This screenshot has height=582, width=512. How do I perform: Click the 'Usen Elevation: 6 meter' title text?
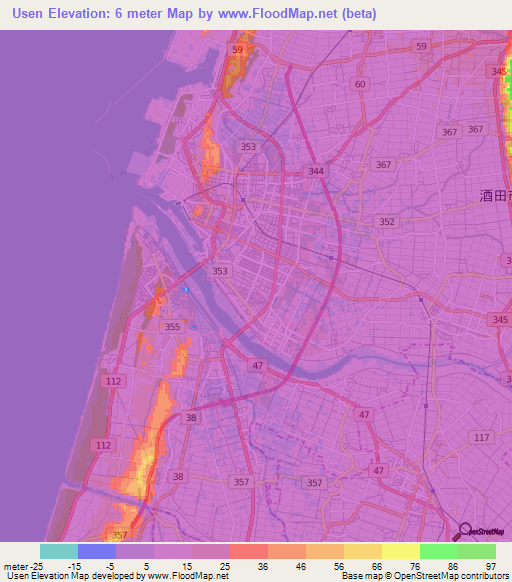click(87, 13)
